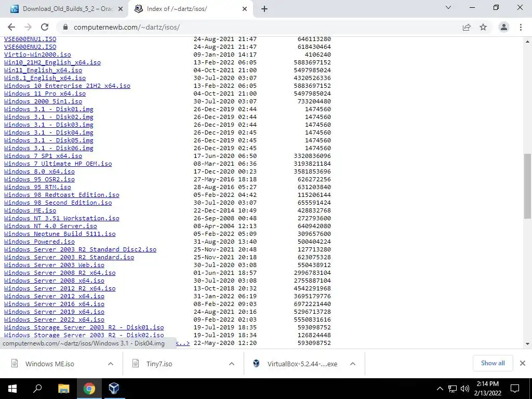This screenshot has width=532, height=399.
Task: Open File Explorer from taskbar
Action: click(63, 389)
